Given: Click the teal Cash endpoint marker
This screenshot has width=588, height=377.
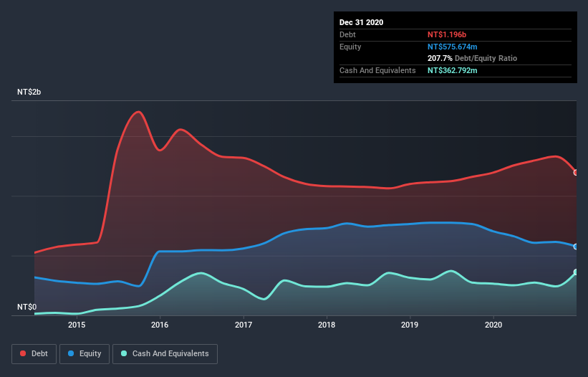Looking at the screenshot, I should pyautogui.click(x=576, y=272).
